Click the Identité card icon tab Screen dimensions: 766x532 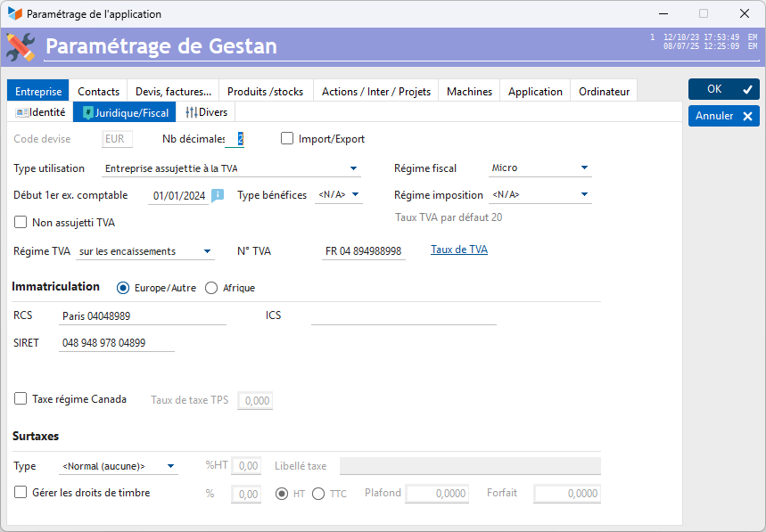tap(22, 112)
